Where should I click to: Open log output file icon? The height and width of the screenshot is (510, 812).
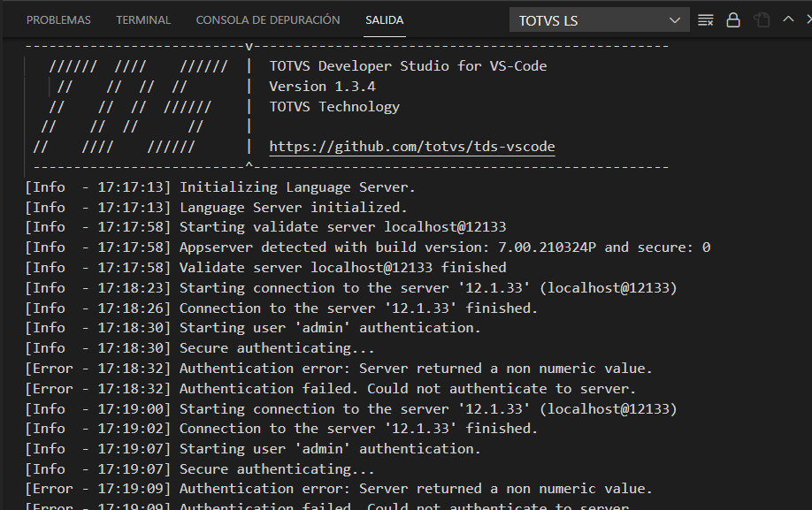pos(762,20)
